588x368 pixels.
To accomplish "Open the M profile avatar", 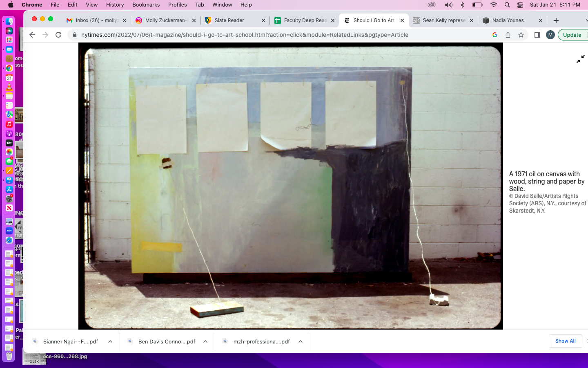I will coord(550,35).
